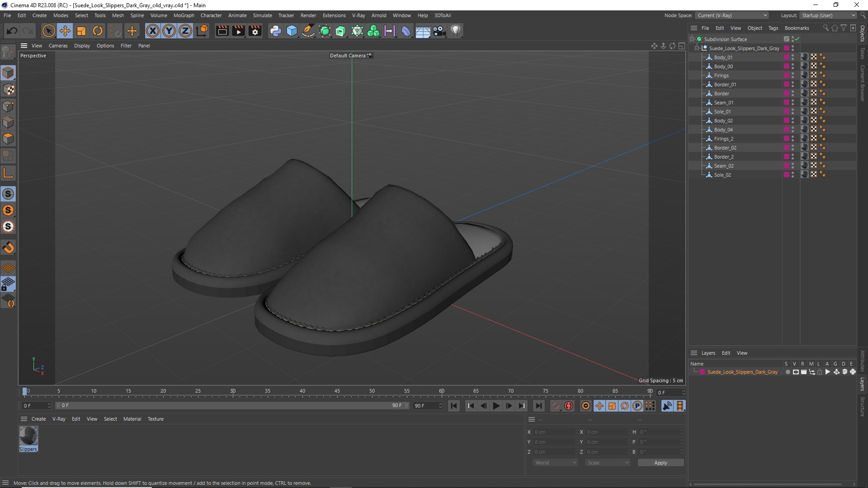868x488 pixels.
Task: Switch to Edges mode
Action: click(8, 122)
